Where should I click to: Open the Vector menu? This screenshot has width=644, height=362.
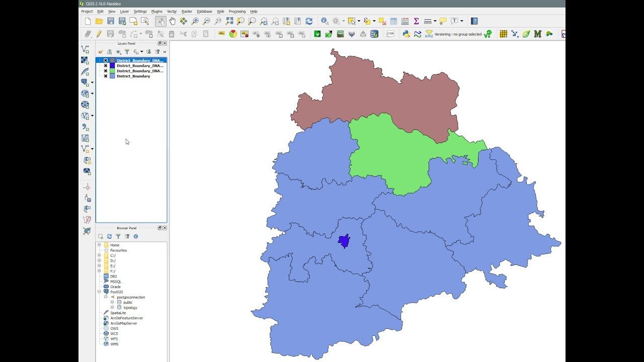(x=172, y=11)
